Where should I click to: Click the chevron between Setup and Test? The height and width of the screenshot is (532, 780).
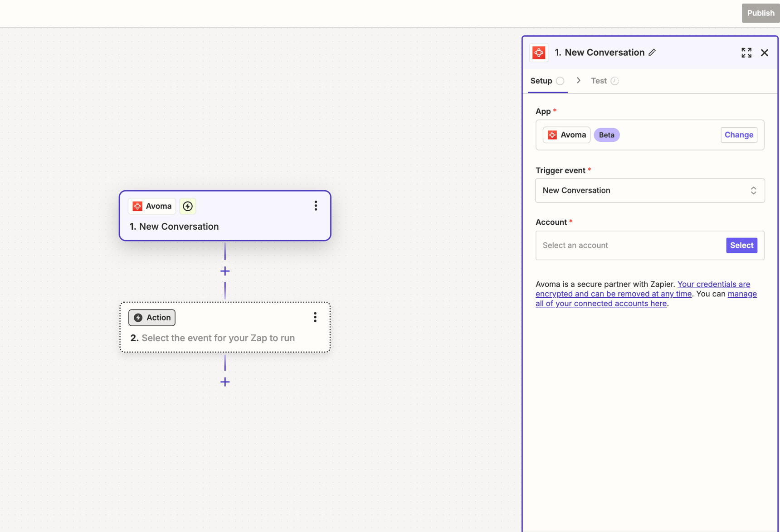click(x=578, y=80)
